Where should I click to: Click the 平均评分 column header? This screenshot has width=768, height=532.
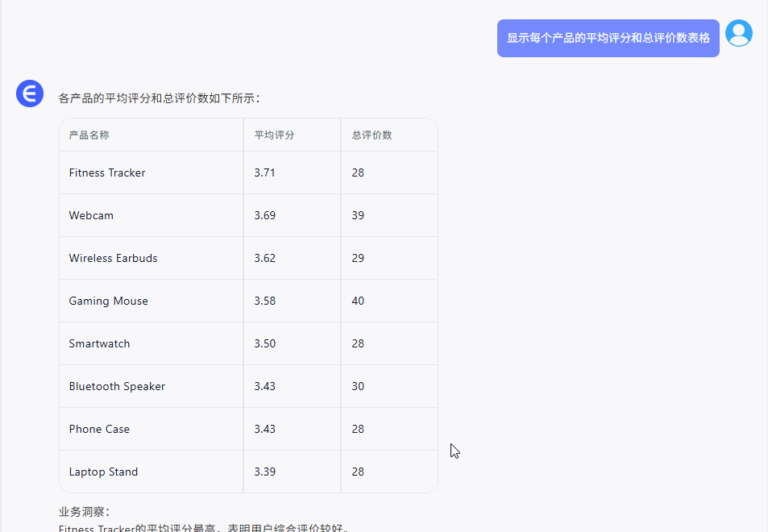tap(292, 135)
